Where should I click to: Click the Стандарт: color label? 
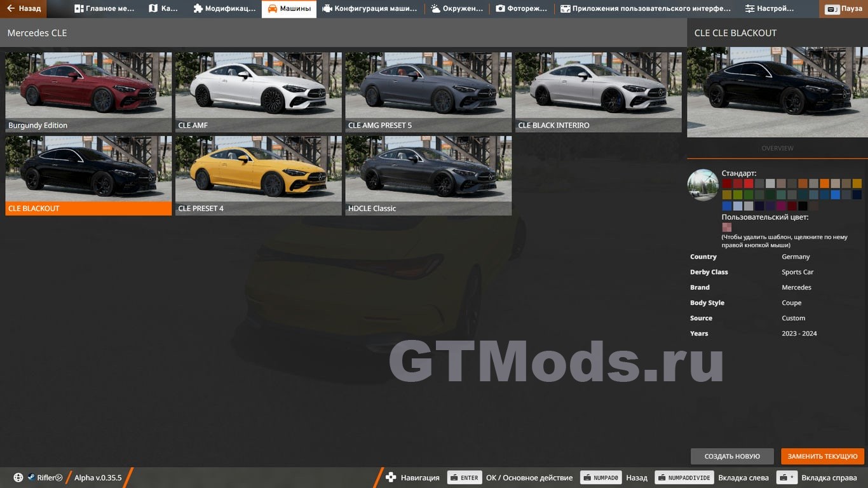point(739,173)
